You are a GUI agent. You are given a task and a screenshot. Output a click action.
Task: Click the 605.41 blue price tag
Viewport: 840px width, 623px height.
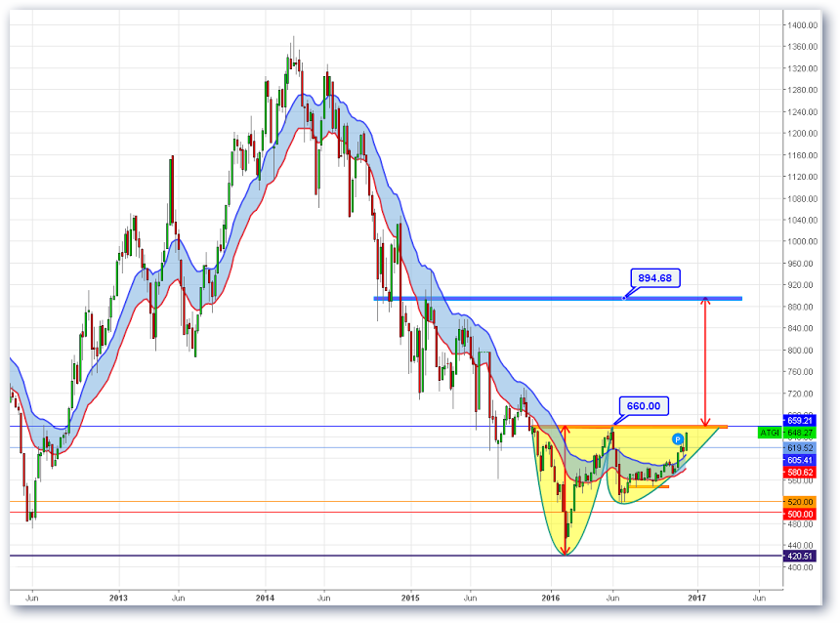click(x=799, y=460)
